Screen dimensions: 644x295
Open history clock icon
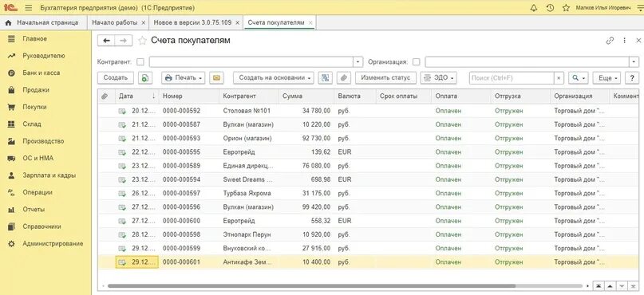click(551, 8)
